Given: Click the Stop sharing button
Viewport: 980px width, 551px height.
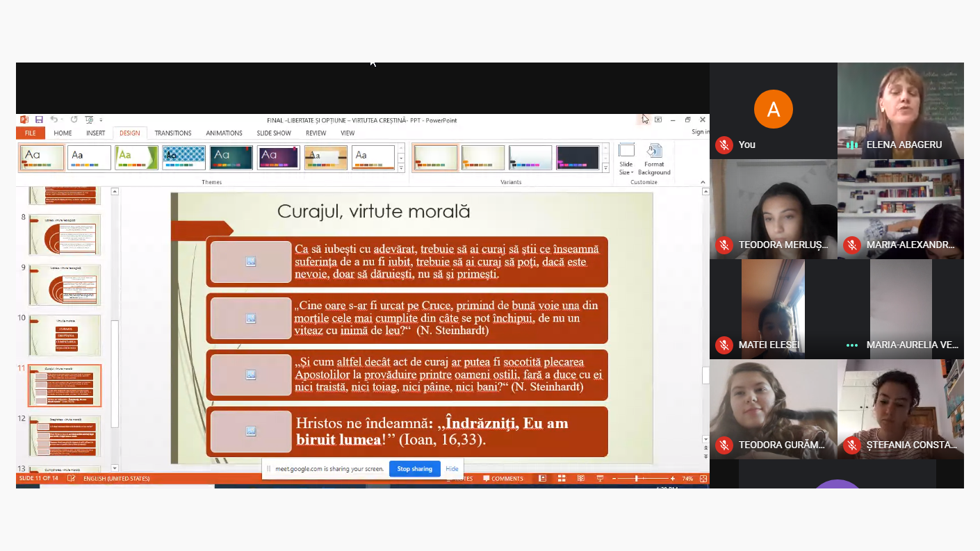Looking at the screenshot, I should coord(414,469).
